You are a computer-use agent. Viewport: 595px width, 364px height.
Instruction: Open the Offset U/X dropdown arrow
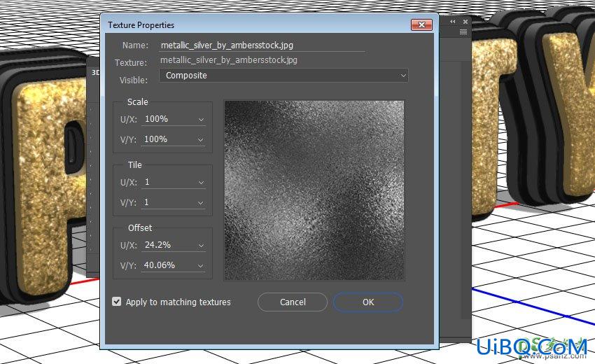click(201, 246)
